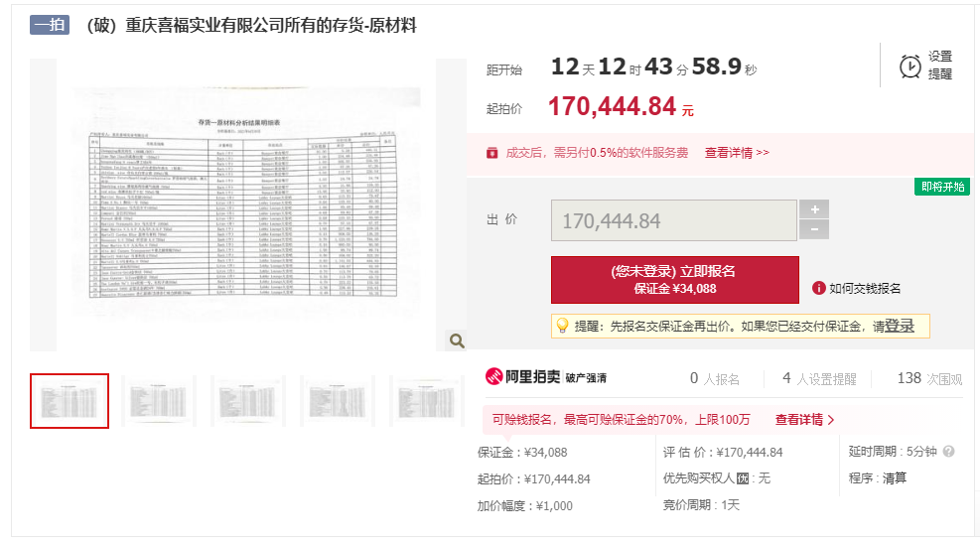Image resolution: width=980 pixels, height=542 pixels.
Task: Click the starting price 170,444.84 元
Action: click(621, 107)
